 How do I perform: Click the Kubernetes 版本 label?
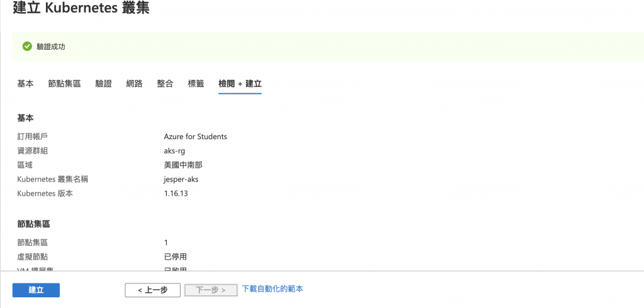tap(45, 193)
